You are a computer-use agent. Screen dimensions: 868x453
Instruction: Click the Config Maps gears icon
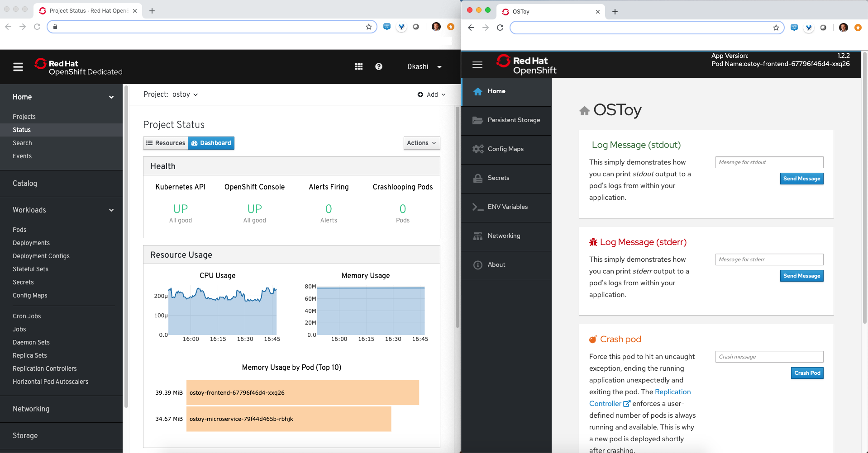click(478, 149)
